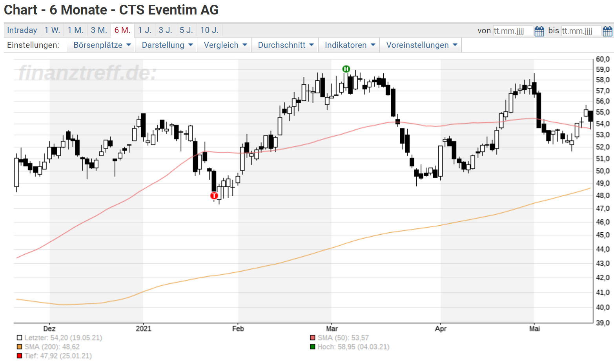Click the pink SMA (50) legend swatch
Screen dimensions: 614x364
point(312,338)
